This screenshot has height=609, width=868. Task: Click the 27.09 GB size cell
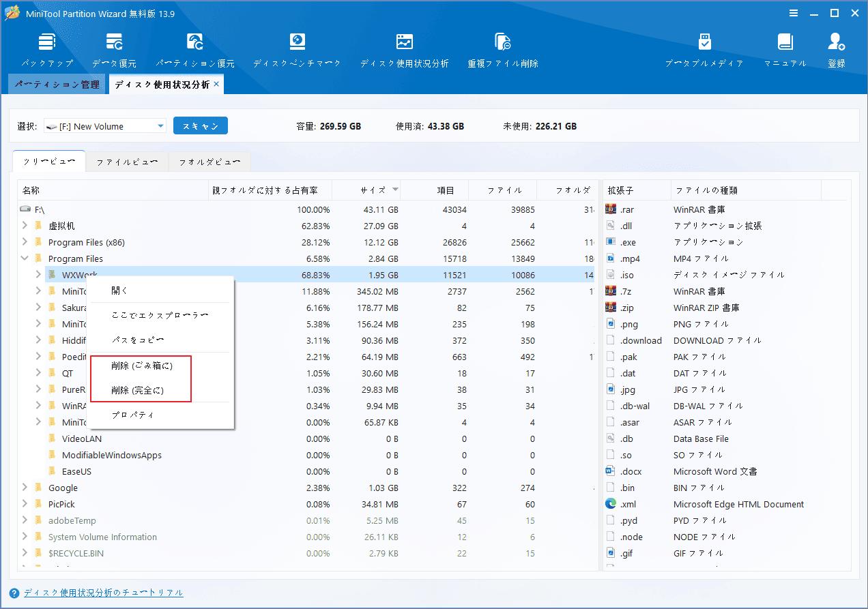click(381, 226)
